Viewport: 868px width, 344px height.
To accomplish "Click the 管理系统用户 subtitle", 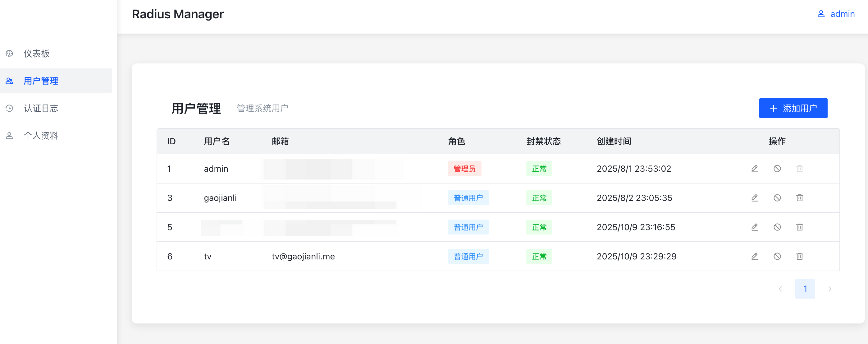I will click(263, 108).
